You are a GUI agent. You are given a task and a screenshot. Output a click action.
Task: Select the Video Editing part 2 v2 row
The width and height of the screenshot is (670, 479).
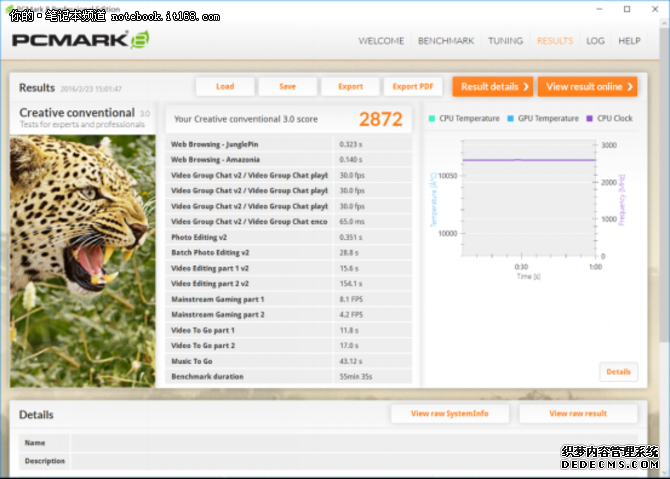point(289,284)
